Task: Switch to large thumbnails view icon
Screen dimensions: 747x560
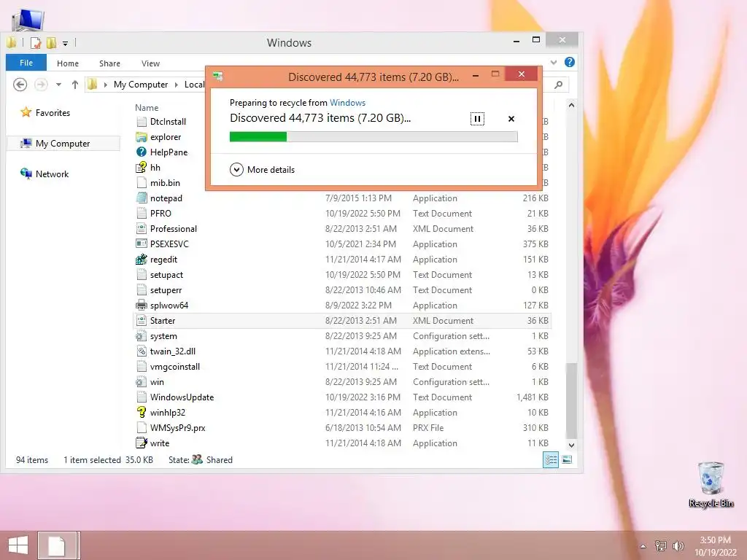Action: pyautogui.click(x=567, y=459)
